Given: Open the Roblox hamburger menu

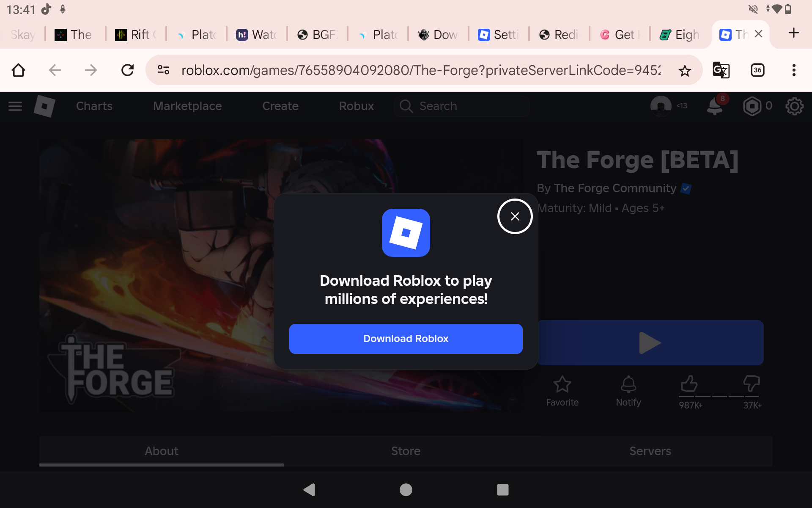Looking at the screenshot, I should 15,106.
